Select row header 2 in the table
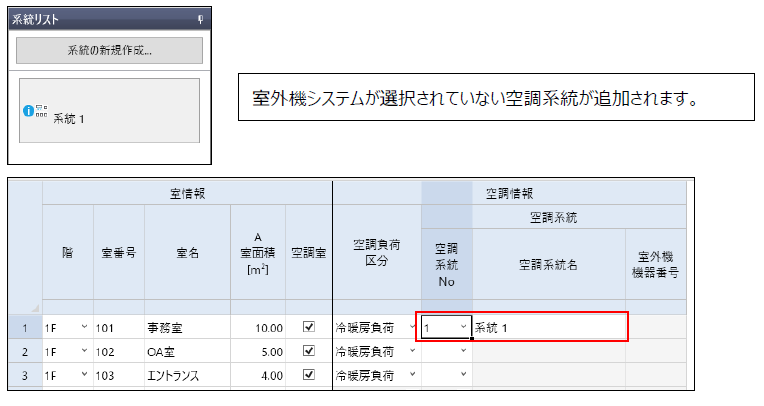The image size is (764, 406). pos(25,351)
